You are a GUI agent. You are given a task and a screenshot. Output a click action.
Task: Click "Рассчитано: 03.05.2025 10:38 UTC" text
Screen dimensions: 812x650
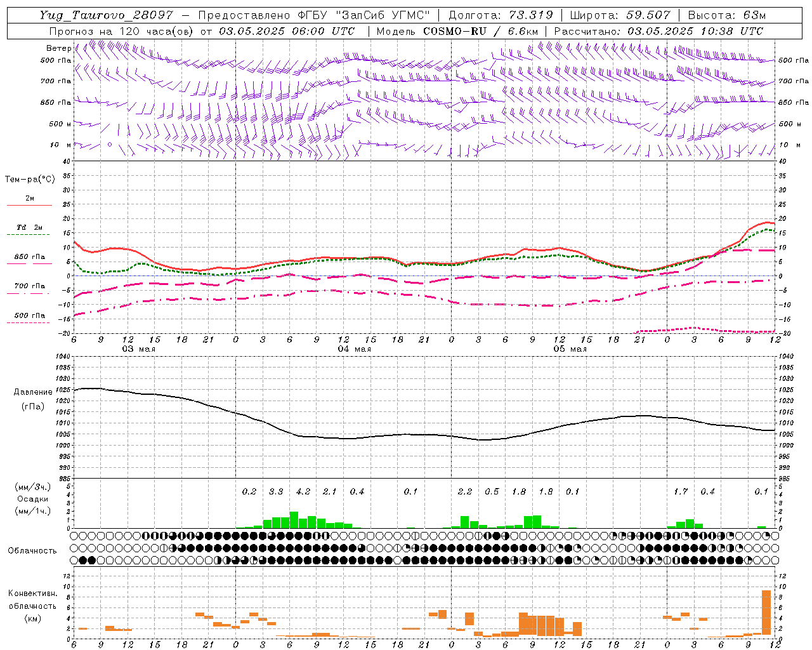pyautogui.click(x=658, y=31)
